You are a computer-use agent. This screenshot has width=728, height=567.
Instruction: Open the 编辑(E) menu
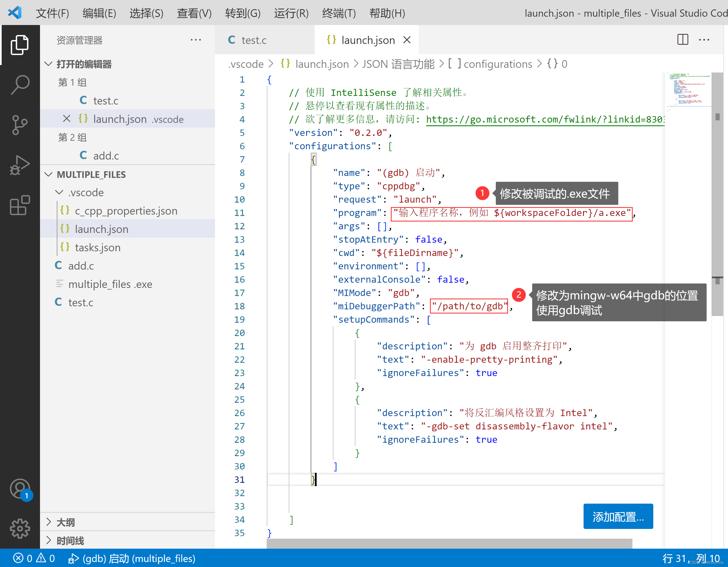click(99, 13)
